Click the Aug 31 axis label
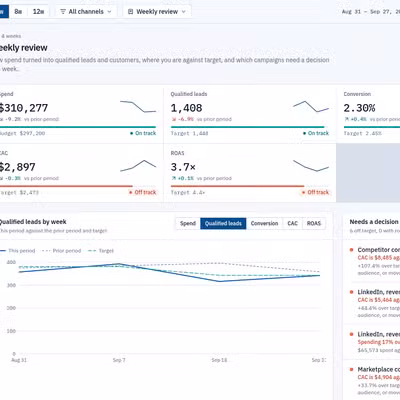The image size is (400, 400). [19, 360]
